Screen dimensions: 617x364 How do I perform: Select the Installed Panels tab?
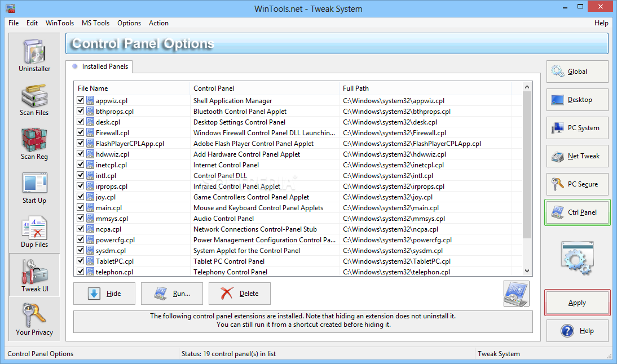pos(100,66)
